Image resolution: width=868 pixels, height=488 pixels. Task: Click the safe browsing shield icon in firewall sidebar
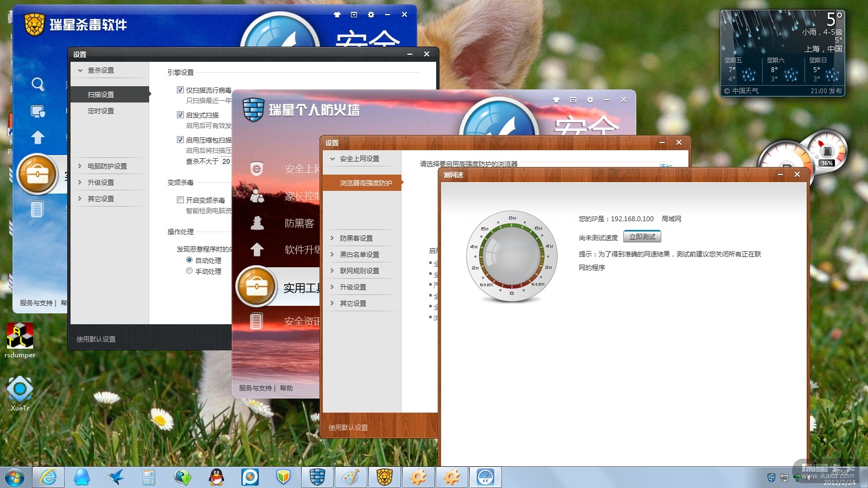257,169
